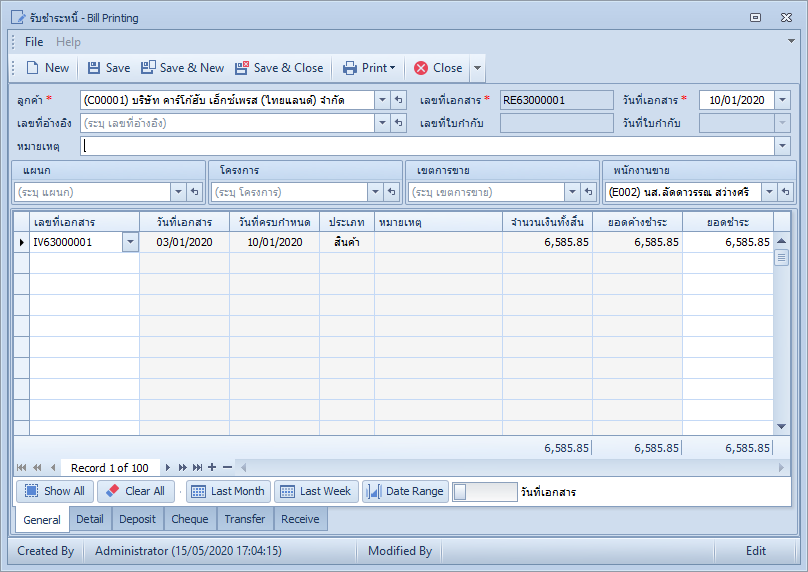
Task: Click the due date cell 10/01/2020
Action: pyautogui.click(x=275, y=242)
